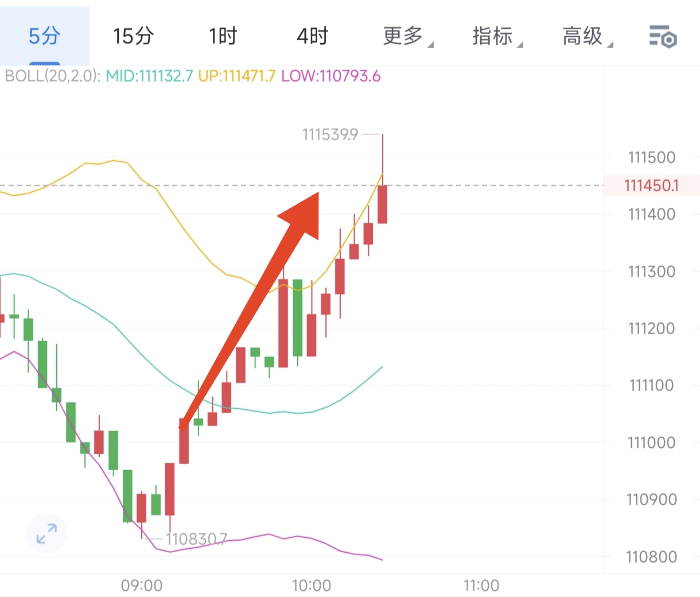The height and width of the screenshot is (597, 700).
Task: Select the 4时 timeframe tab
Action: click(x=312, y=36)
